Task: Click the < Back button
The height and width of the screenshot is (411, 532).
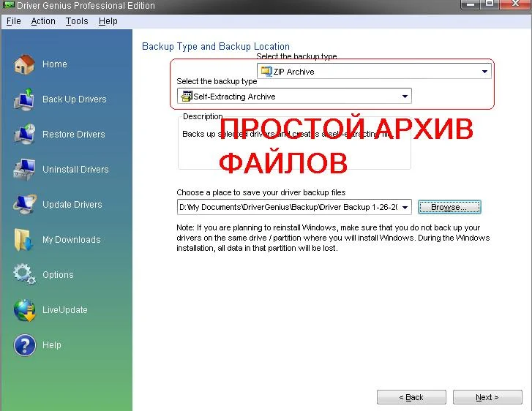Action: [x=411, y=397]
